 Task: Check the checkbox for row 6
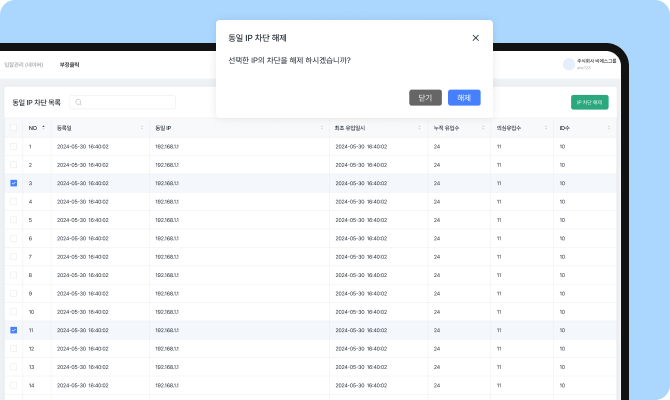pos(14,238)
